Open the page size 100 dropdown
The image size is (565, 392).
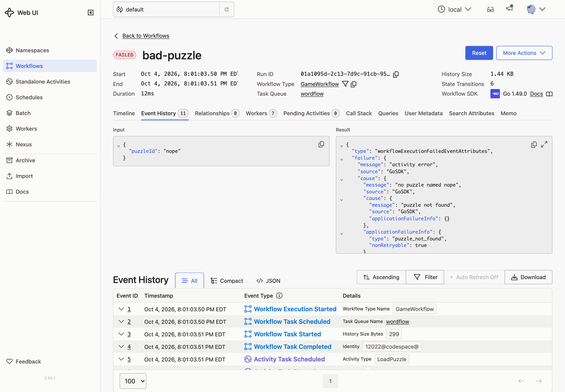pos(133,381)
